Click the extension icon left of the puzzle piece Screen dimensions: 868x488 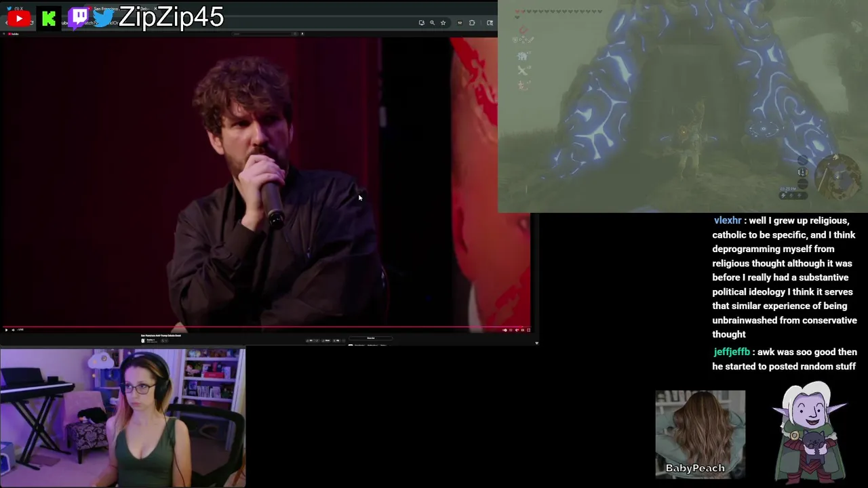460,22
